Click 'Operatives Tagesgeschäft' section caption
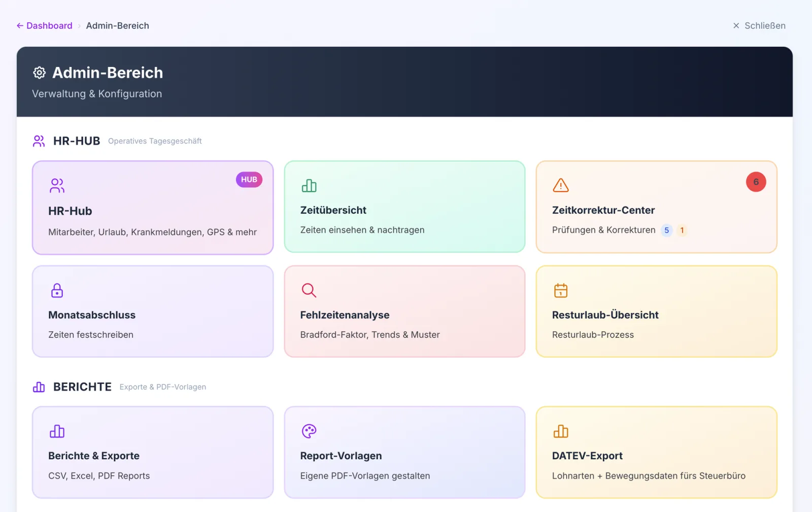The width and height of the screenshot is (812, 512). pyautogui.click(x=155, y=141)
